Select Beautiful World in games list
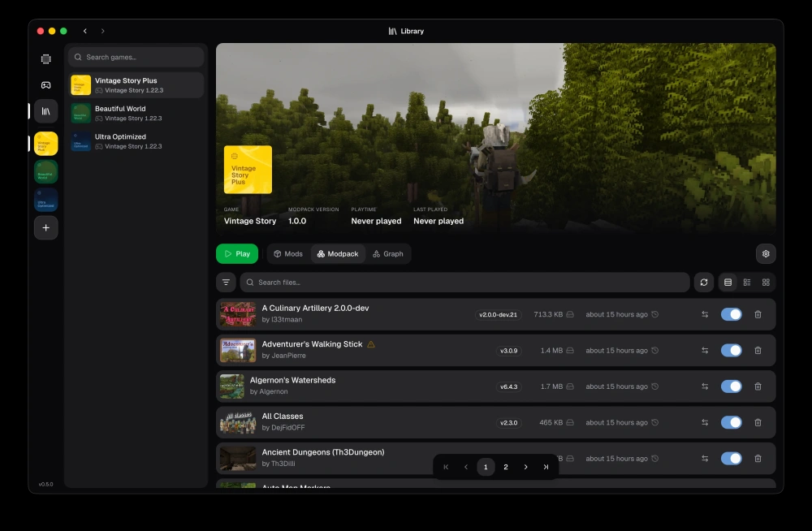Screen dimensions: 812x531 click(x=136, y=113)
